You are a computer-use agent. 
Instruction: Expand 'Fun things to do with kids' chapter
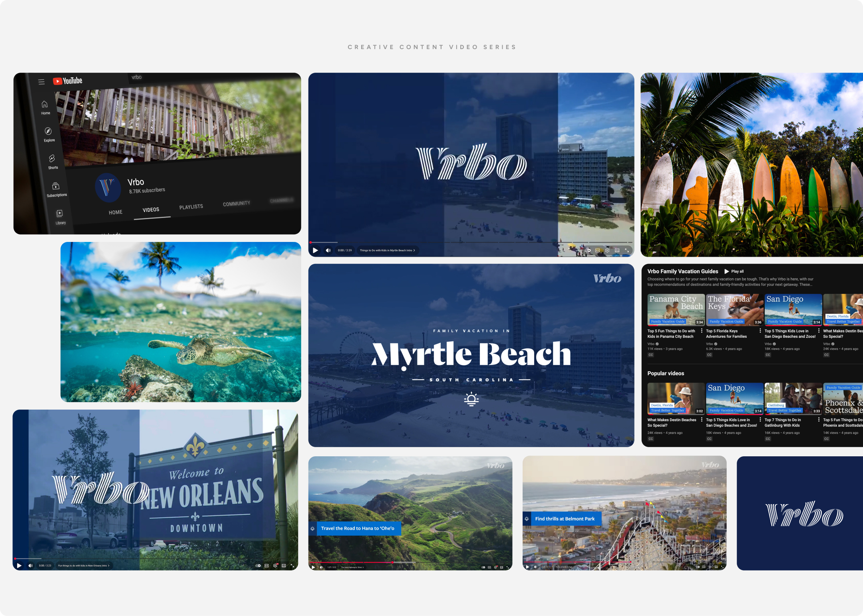(x=108, y=565)
